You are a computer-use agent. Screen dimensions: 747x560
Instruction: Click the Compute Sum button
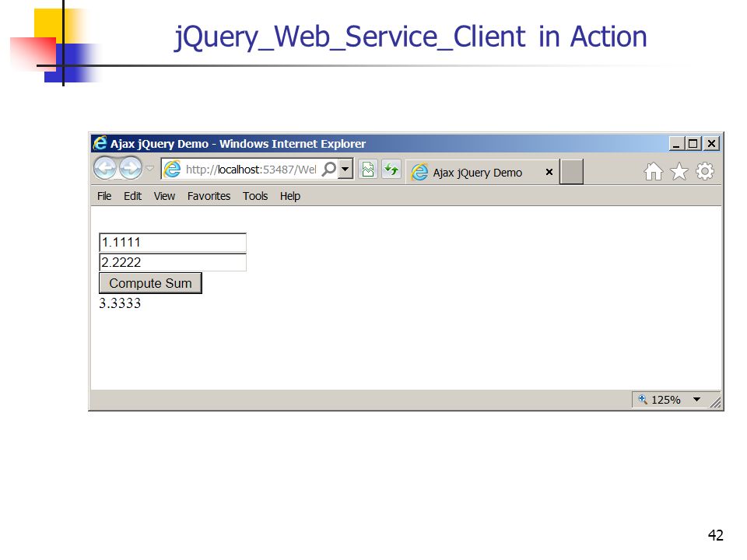[150, 283]
